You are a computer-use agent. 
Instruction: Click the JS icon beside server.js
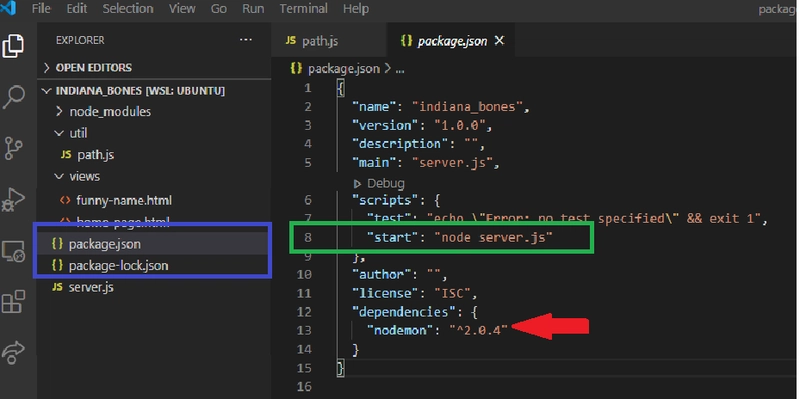coord(57,287)
